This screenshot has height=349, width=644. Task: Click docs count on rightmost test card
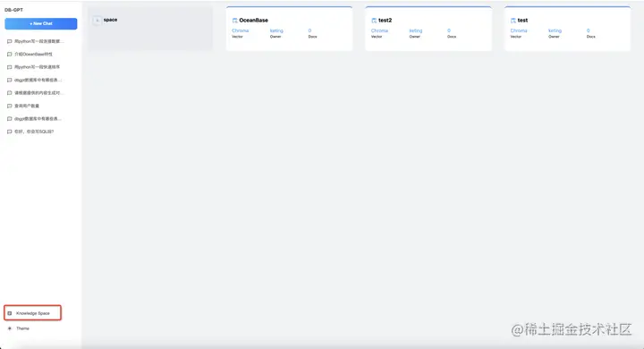[589, 30]
